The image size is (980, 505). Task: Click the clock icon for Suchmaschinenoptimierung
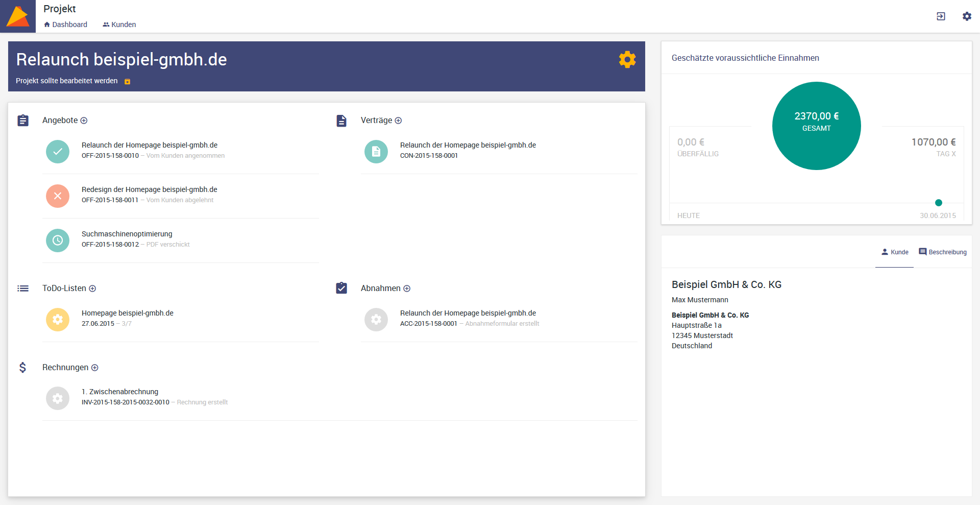click(x=58, y=241)
